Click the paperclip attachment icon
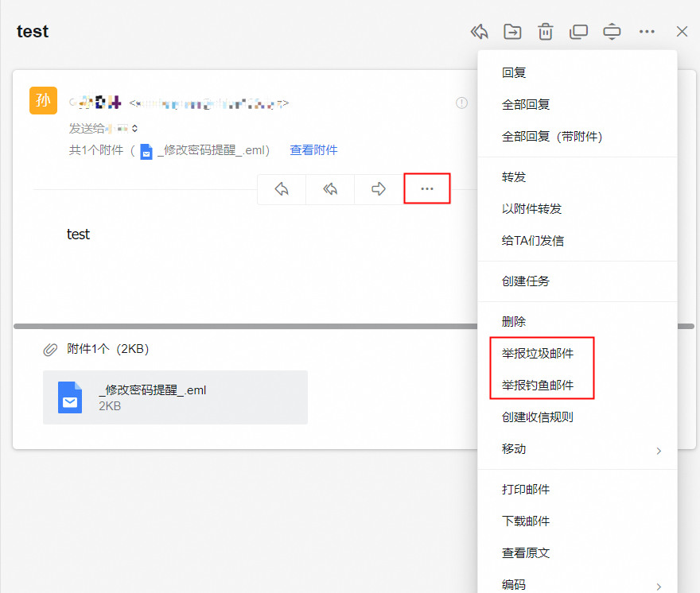 pos(50,350)
